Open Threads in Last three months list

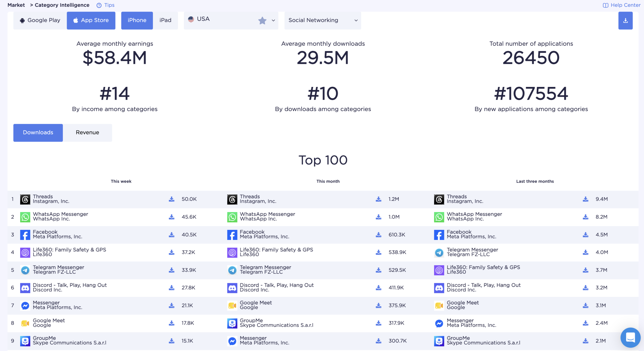pyautogui.click(x=457, y=197)
